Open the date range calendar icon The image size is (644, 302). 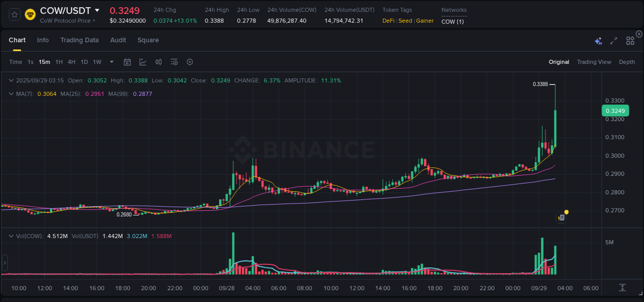point(127,61)
